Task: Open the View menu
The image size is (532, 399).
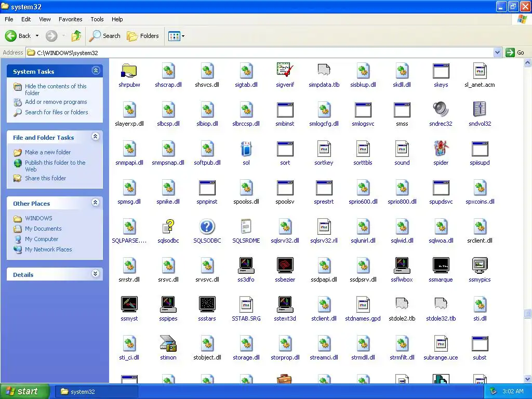Action: [x=45, y=19]
